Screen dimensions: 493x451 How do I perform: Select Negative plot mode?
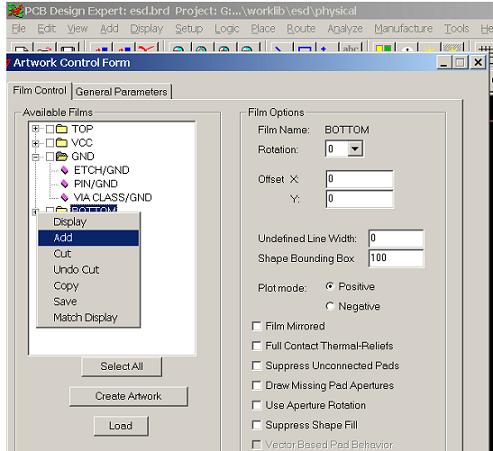point(330,306)
